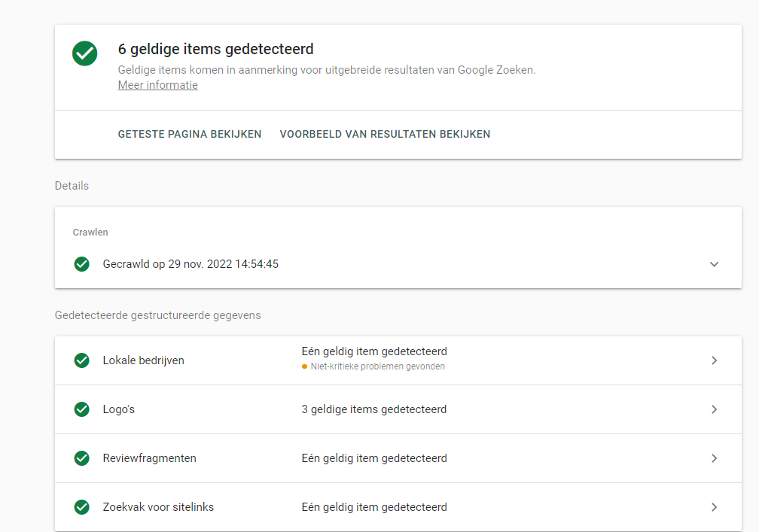Click the large green checkmark beside '6 geldige items gedetecteerd'
759x532 pixels.
[84, 53]
